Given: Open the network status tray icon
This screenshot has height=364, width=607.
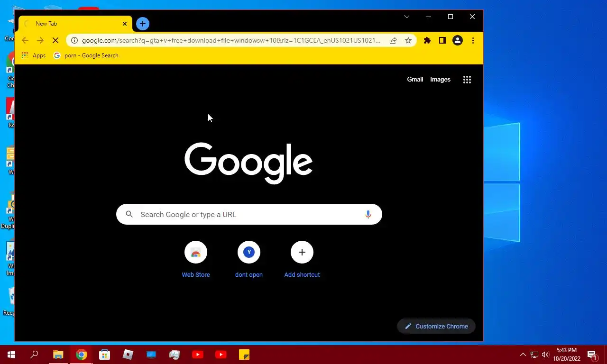Looking at the screenshot, I should click(x=534, y=355).
